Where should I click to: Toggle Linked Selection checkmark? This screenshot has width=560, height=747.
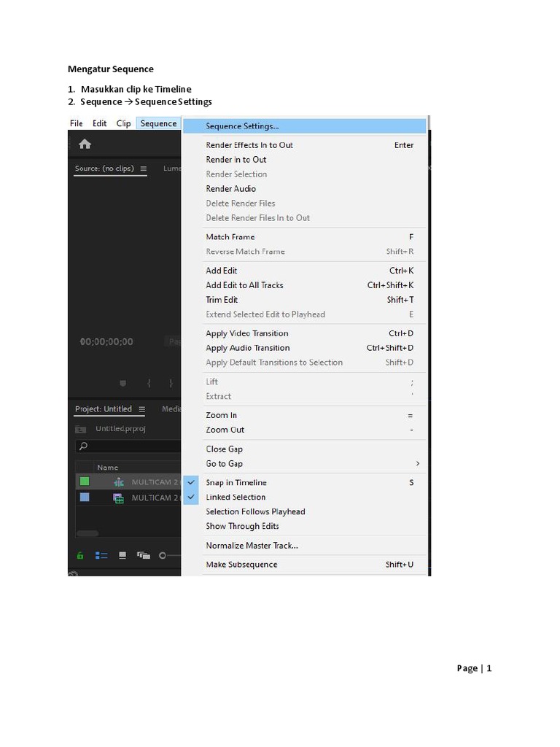191,497
